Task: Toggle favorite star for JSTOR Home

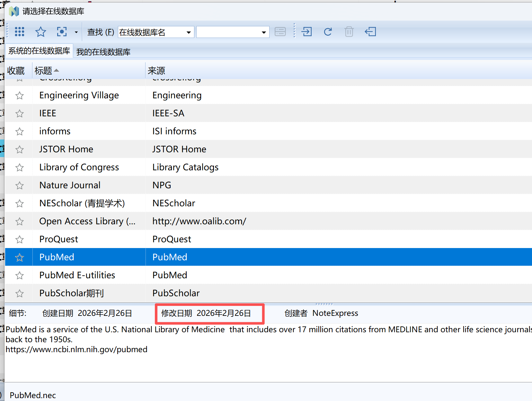Action: click(x=20, y=149)
